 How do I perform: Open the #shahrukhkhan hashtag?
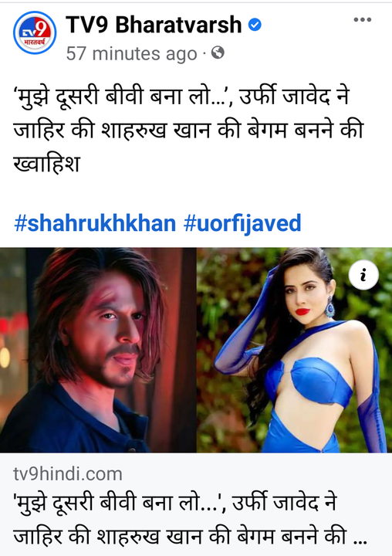click(95, 223)
